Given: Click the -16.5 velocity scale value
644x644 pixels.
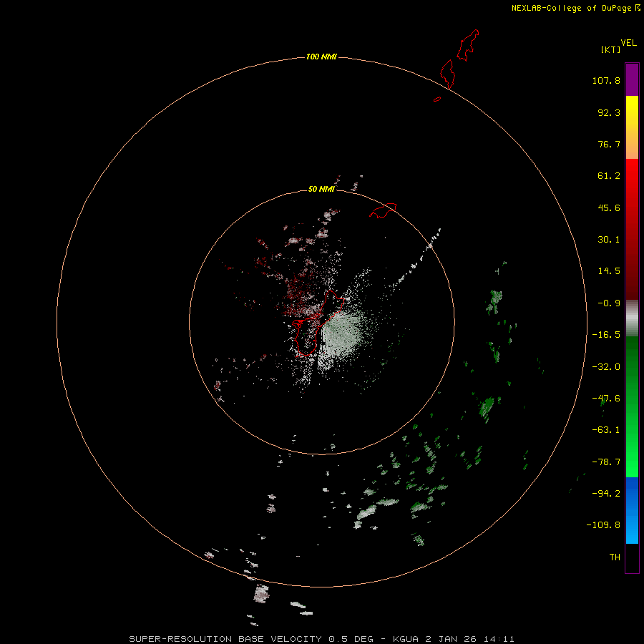Looking at the screenshot, I should click(x=606, y=335).
